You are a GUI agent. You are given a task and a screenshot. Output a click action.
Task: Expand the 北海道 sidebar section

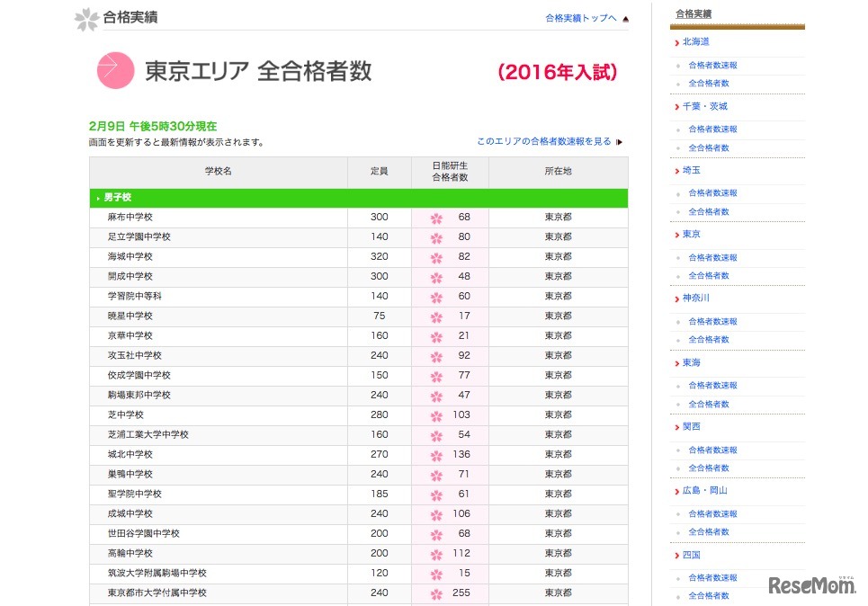(695, 42)
